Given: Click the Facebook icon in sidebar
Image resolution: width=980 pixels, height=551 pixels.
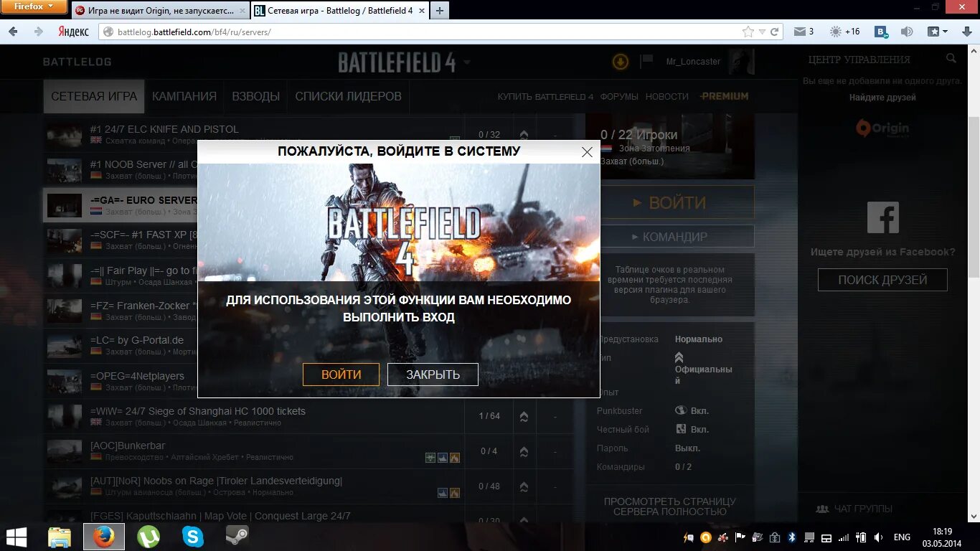Looking at the screenshot, I should (x=882, y=217).
